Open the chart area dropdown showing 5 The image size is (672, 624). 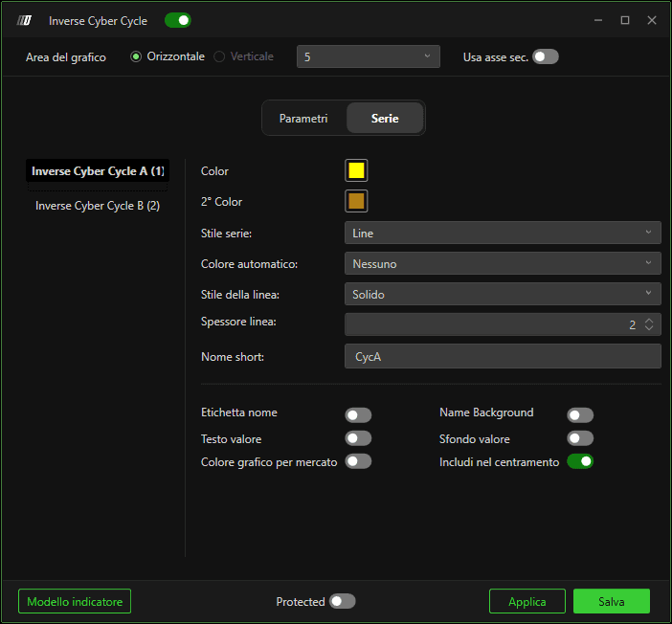point(369,56)
